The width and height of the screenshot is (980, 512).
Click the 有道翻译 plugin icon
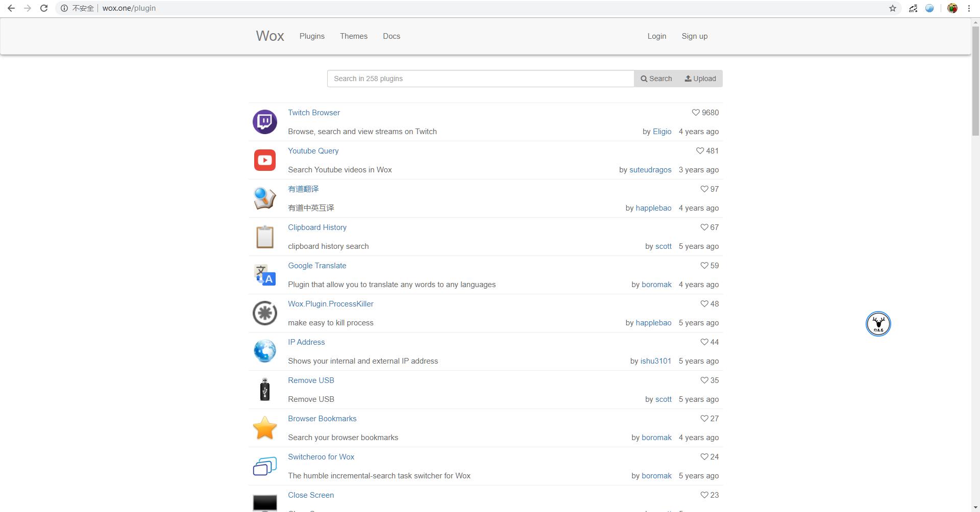[x=265, y=198]
